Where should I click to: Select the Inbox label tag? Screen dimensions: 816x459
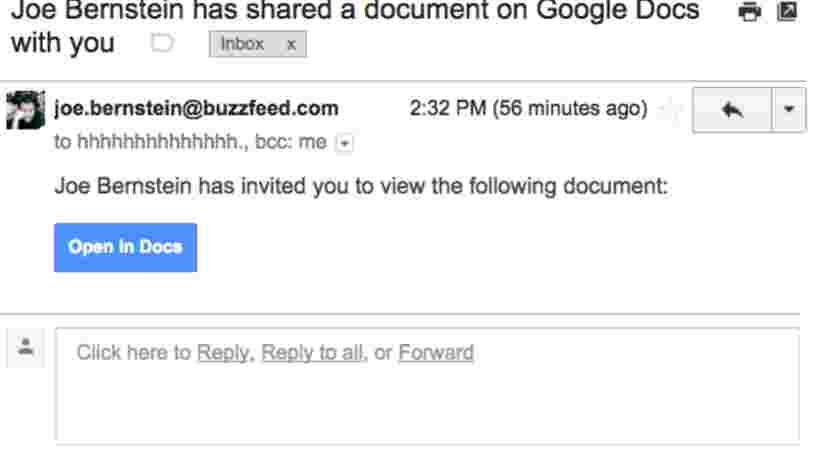coord(243,44)
